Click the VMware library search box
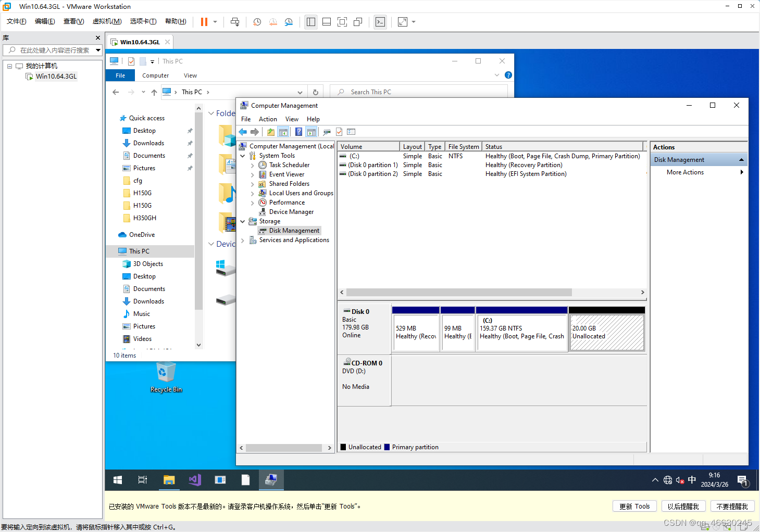Image resolution: width=760 pixels, height=532 pixels. point(52,50)
